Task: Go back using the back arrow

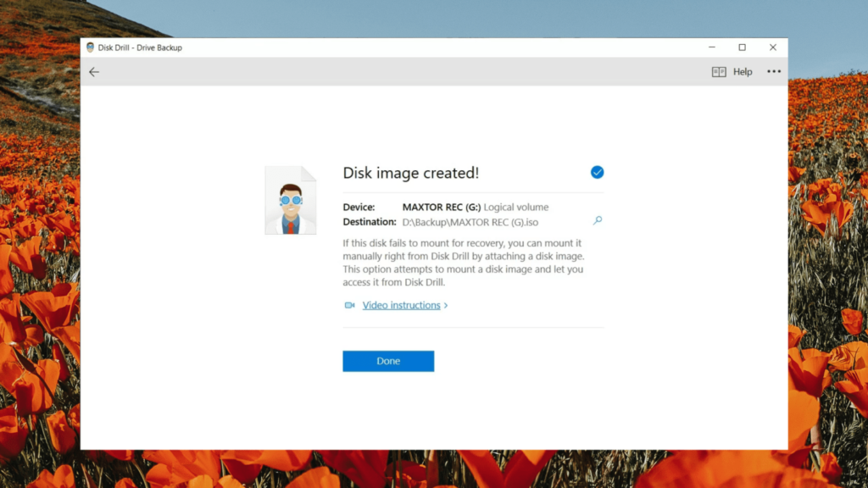Action: pyautogui.click(x=94, y=72)
